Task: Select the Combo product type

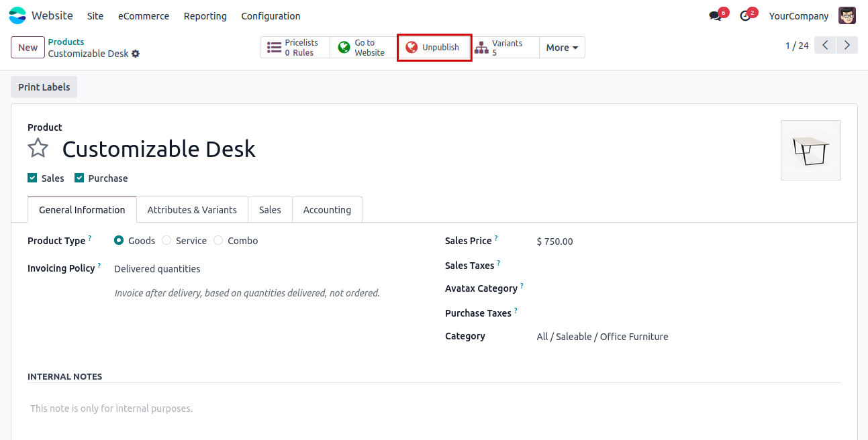Action: [218, 241]
